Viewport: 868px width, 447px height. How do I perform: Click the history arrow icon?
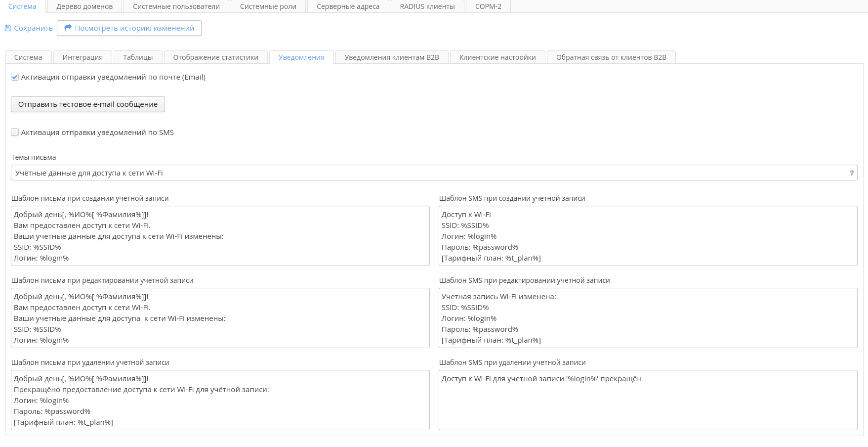coord(68,28)
